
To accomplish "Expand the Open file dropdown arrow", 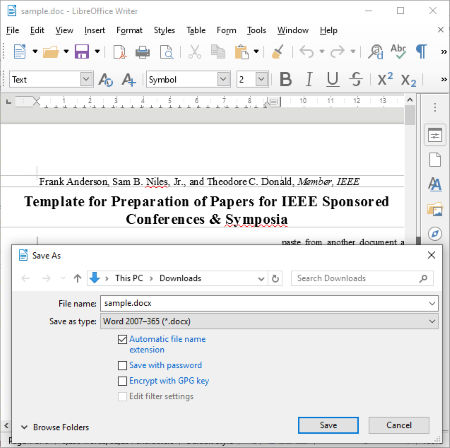I will click(66, 52).
